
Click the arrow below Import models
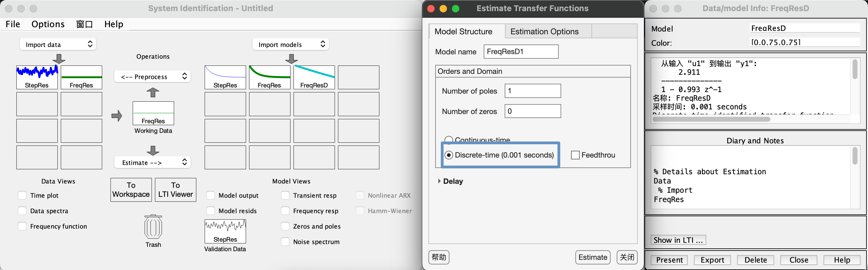tap(291, 59)
